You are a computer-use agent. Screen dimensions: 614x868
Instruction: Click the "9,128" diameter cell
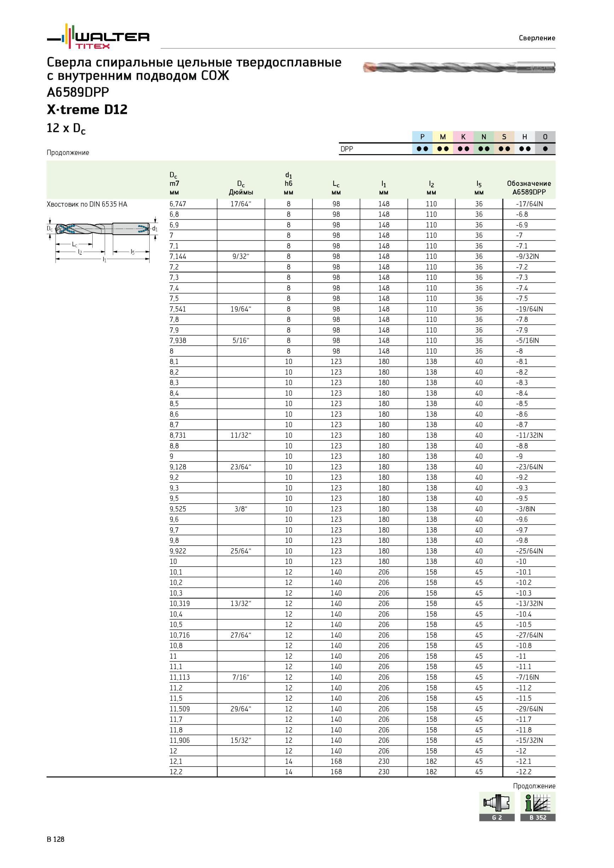coord(178,467)
